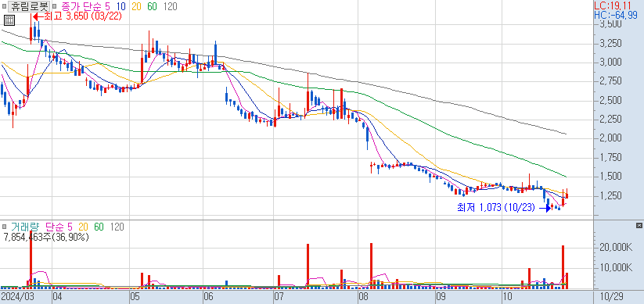Screen dimensions: 644x304
Task: Click the 04 month label on date axis
Action: coord(57,296)
